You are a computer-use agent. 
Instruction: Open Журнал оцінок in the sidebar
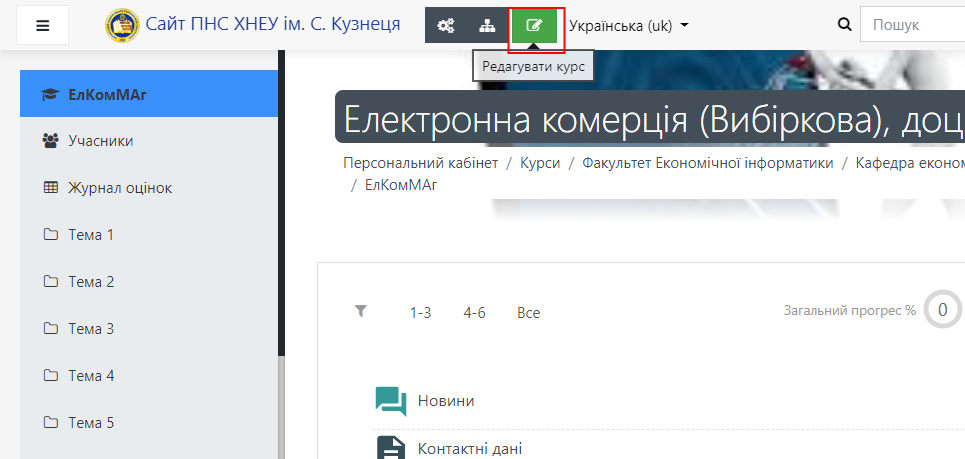click(x=149, y=188)
